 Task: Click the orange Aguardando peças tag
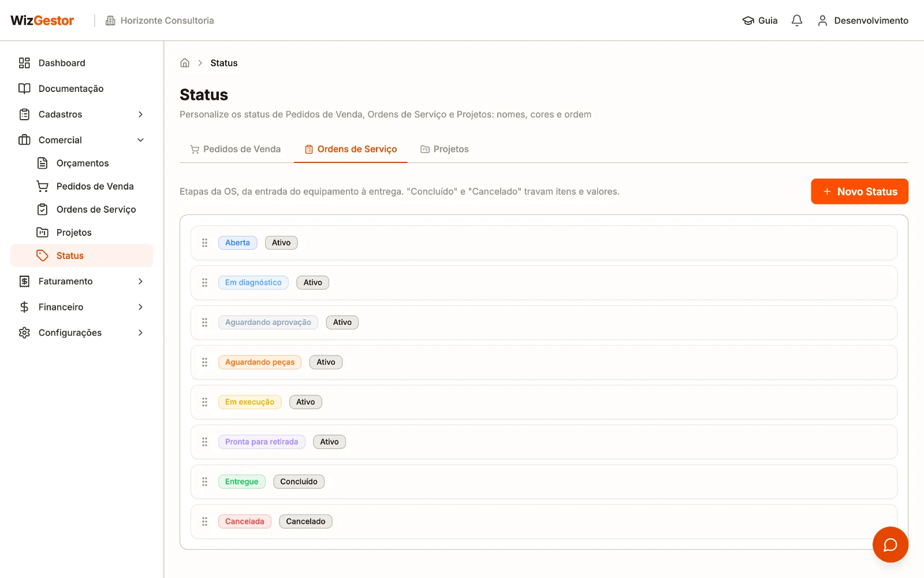click(x=260, y=362)
